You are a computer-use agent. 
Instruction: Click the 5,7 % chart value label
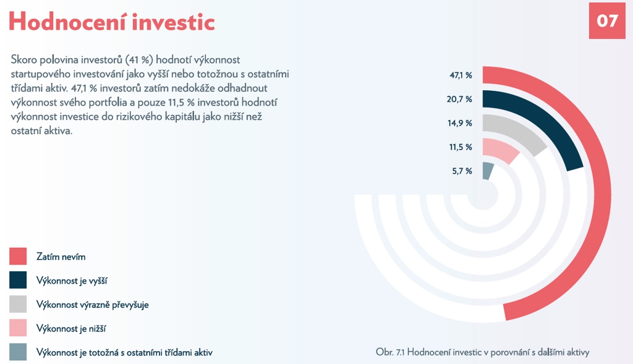[462, 171]
